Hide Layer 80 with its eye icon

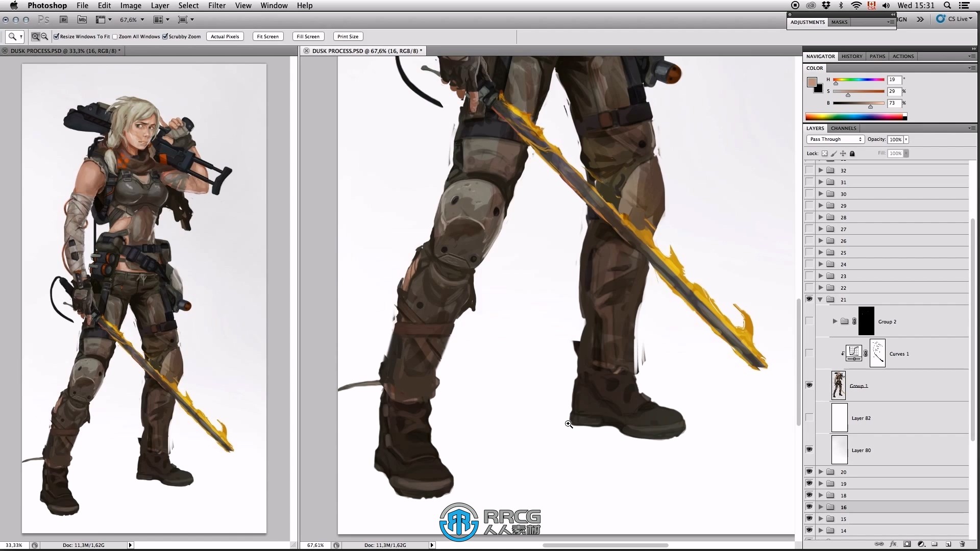pos(809,449)
